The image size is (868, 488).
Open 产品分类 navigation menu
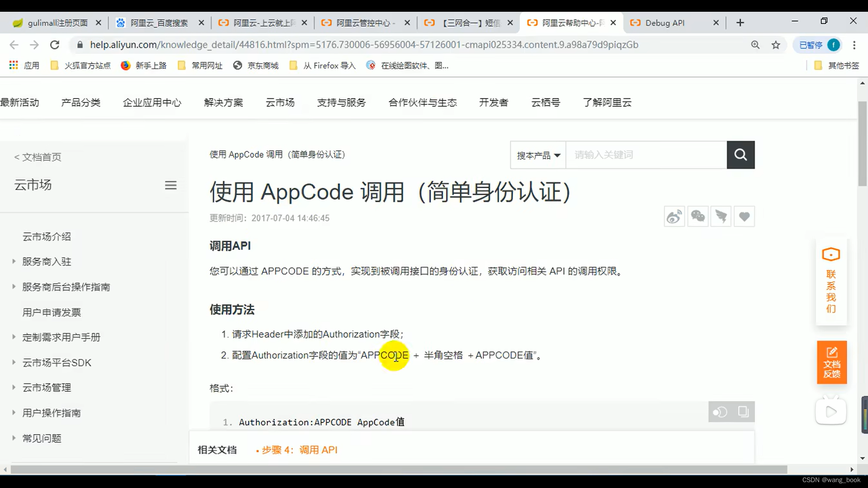pyautogui.click(x=81, y=103)
